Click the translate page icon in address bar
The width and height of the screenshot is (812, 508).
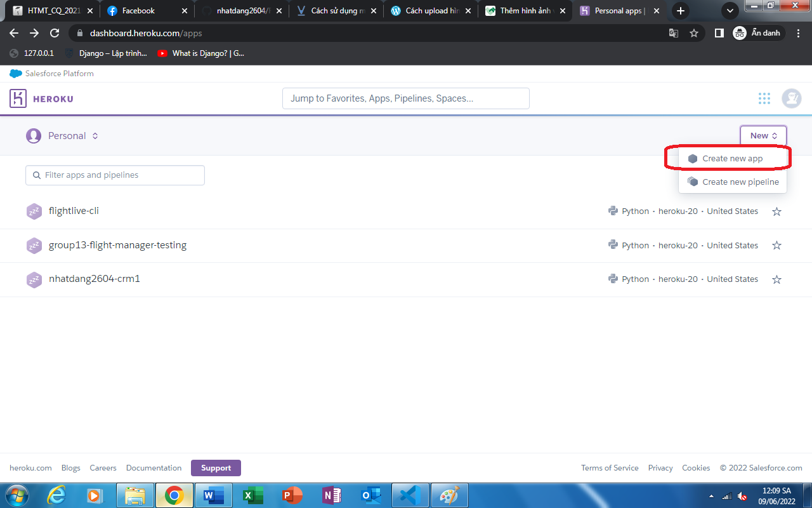674,33
